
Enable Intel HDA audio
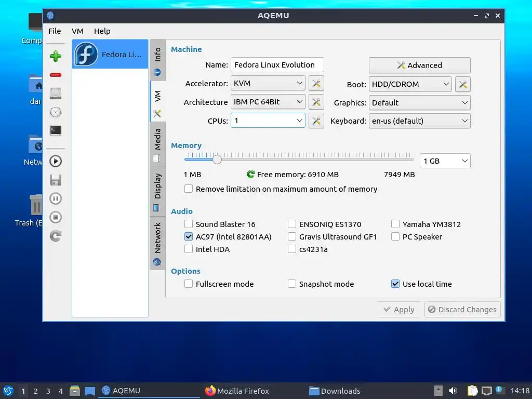point(188,249)
